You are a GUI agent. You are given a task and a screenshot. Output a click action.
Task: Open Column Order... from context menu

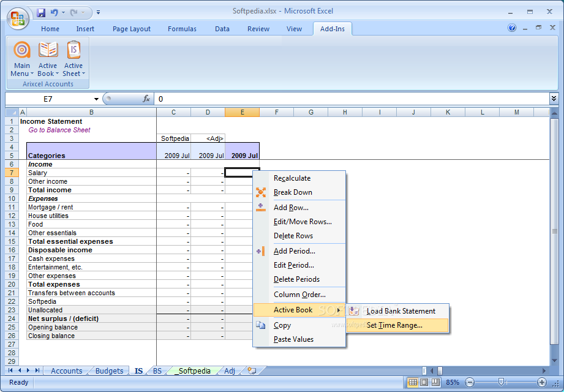(299, 295)
